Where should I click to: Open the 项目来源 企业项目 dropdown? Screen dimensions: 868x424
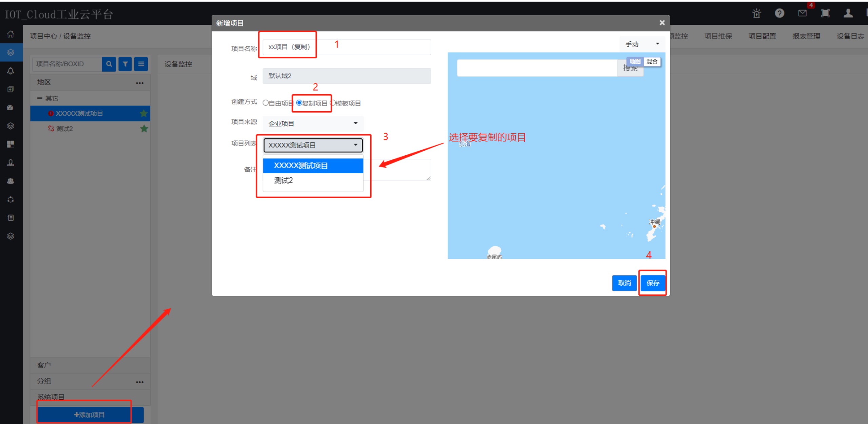tap(313, 123)
